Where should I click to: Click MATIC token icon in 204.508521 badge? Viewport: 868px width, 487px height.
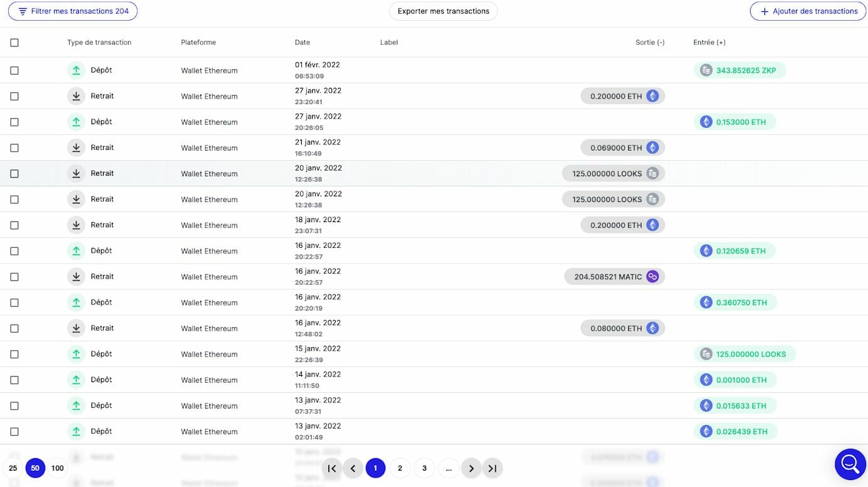tap(653, 276)
